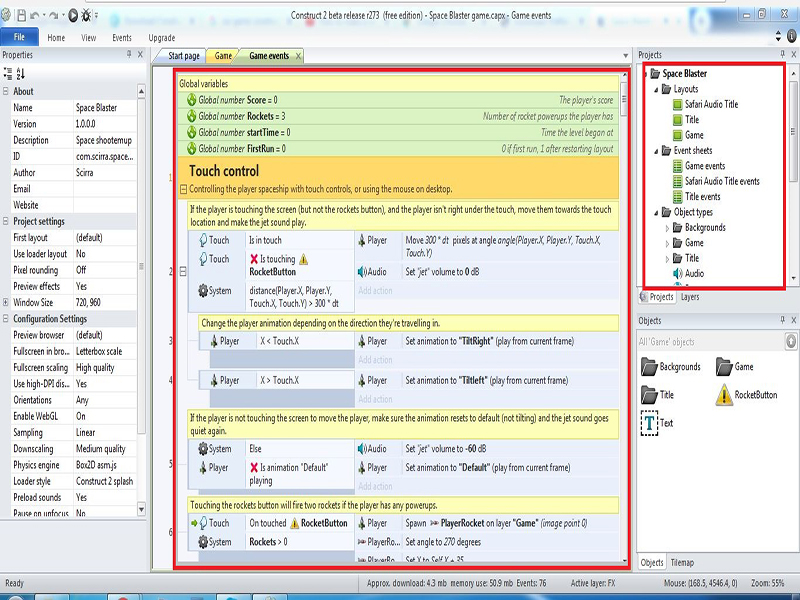Click the Undo arrow icon
This screenshot has width=800, height=600.
(x=35, y=16)
